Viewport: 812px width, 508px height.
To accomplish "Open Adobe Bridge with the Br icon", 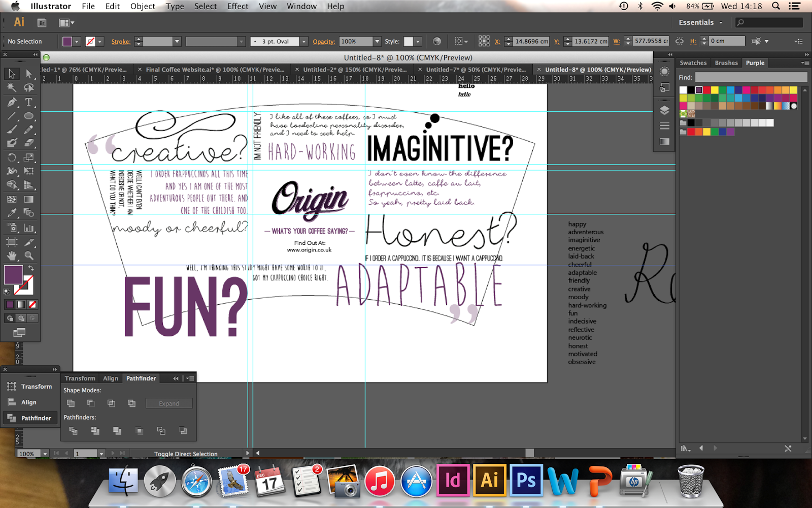I will pyautogui.click(x=42, y=23).
